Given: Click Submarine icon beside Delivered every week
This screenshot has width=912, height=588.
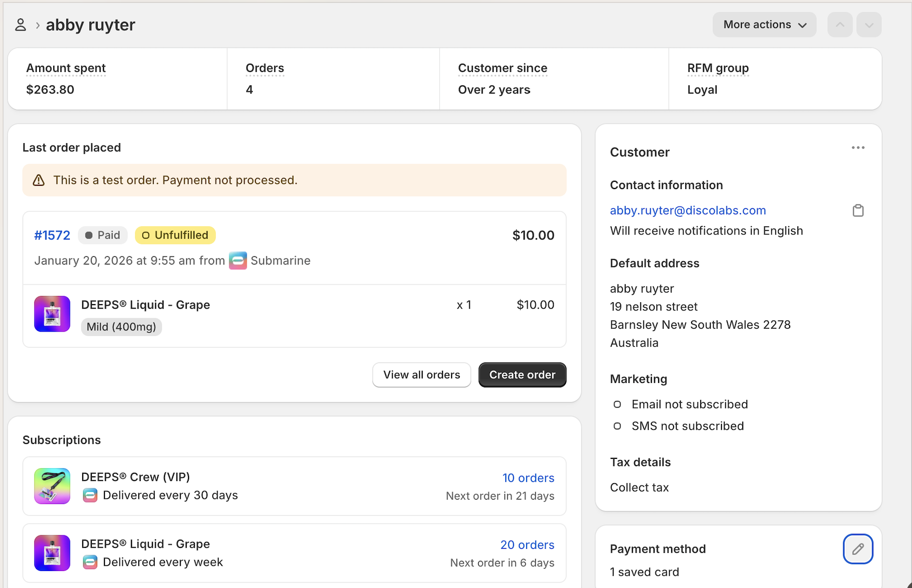Looking at the screenshot, I should (90, 562).
